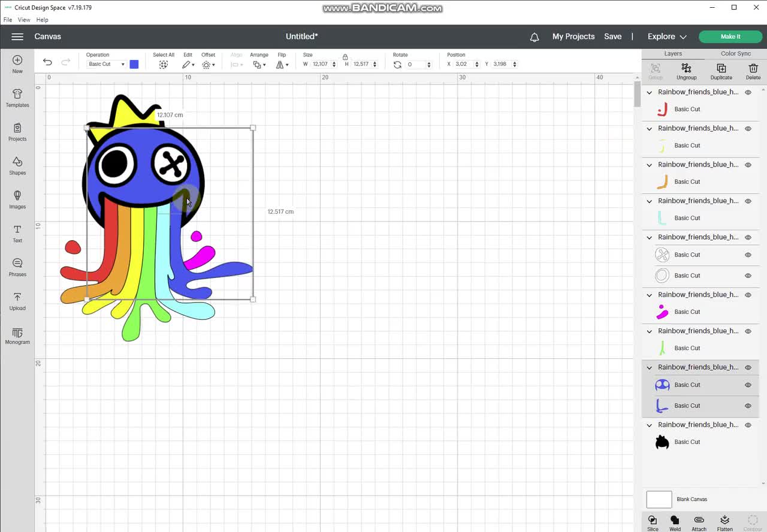Viewport: 767px width, 532px height.
Task: Expand the Explore dropdown
Action: pos(667,37)
